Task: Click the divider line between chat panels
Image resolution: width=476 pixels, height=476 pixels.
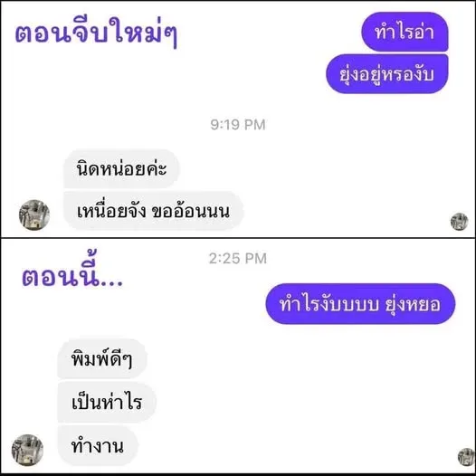Action: tap(238, 238)
